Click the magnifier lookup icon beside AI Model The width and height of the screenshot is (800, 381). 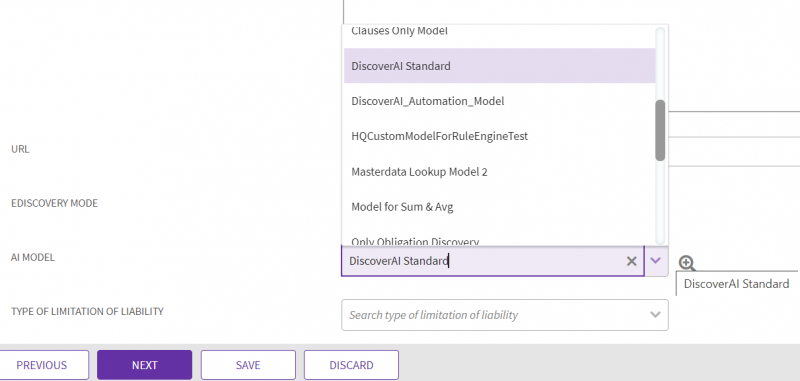[687, 263]
